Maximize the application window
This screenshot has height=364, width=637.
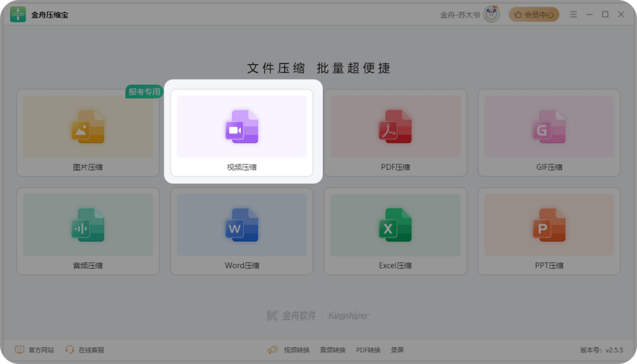pyautogui.click(x=605, y=14)
